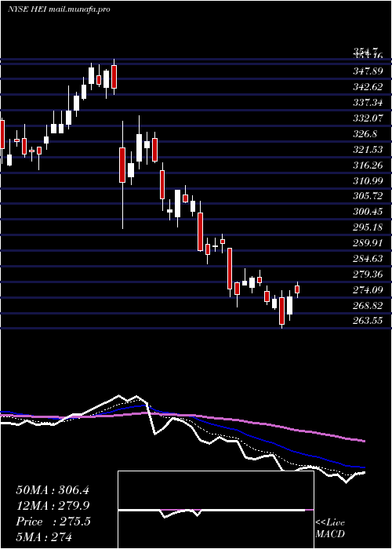Click the pink 50MA line's right end
This screenshot has height=549, width=392.
[364, 441]
